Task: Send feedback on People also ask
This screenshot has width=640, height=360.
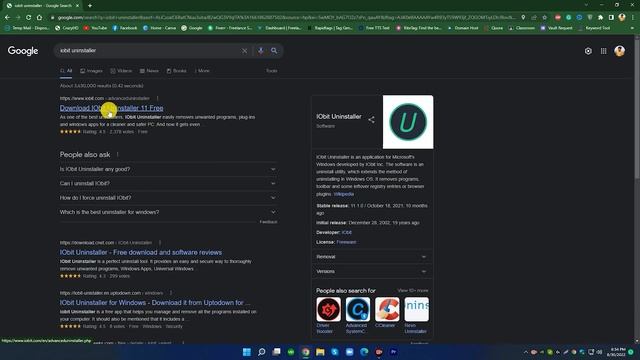Action: [x=268, y=222]
